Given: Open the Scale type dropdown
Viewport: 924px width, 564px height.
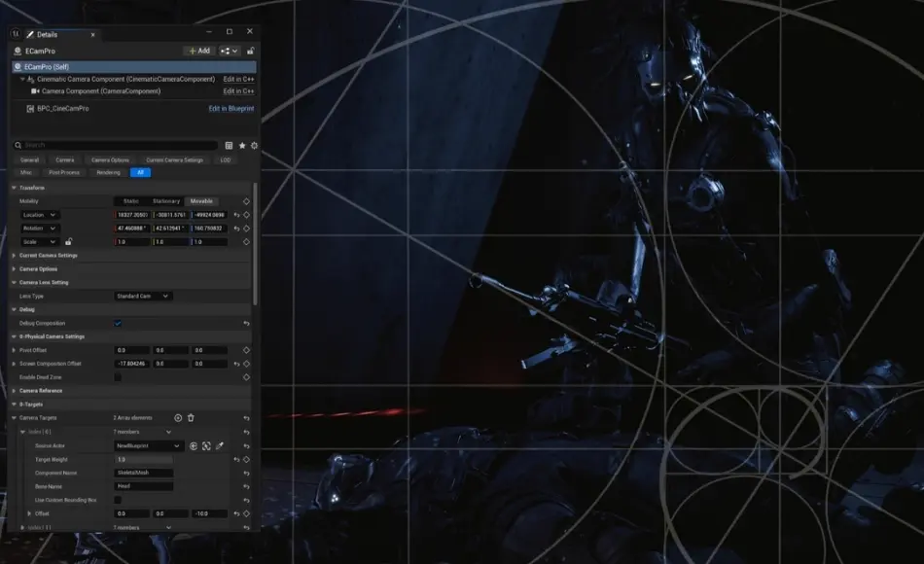Looking at the screenshot, I should (39, 242).
